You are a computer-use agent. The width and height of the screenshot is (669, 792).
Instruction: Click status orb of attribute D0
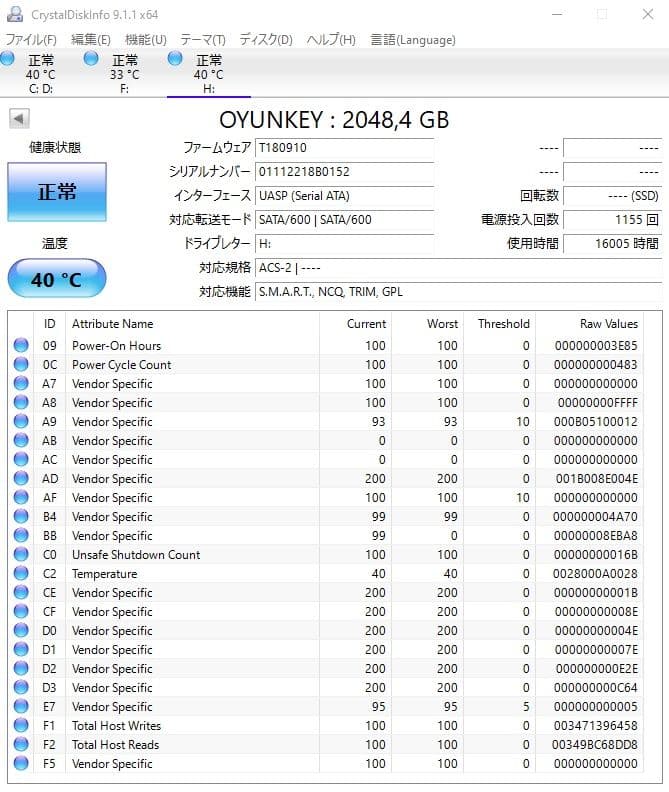pyautogui.click(x=21, y=630)
